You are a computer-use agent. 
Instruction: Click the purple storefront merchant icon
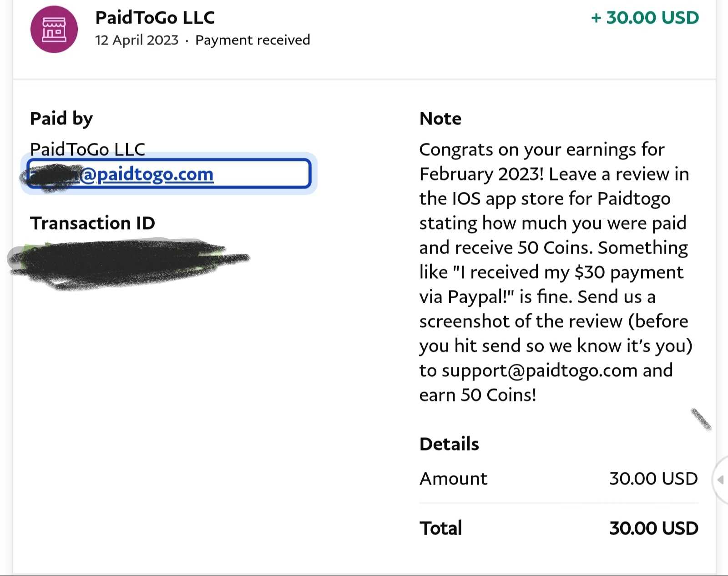pos(54,30)
